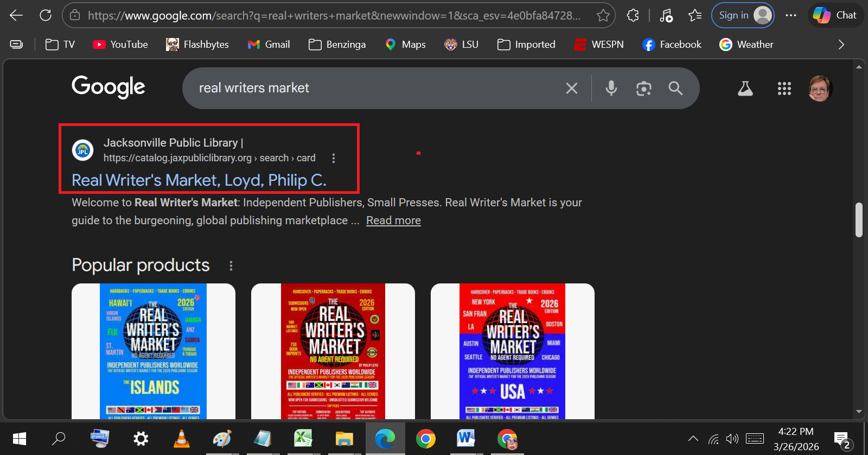
Task: Open browser extensions puzzle icon
Action: [x=633, y=15]
